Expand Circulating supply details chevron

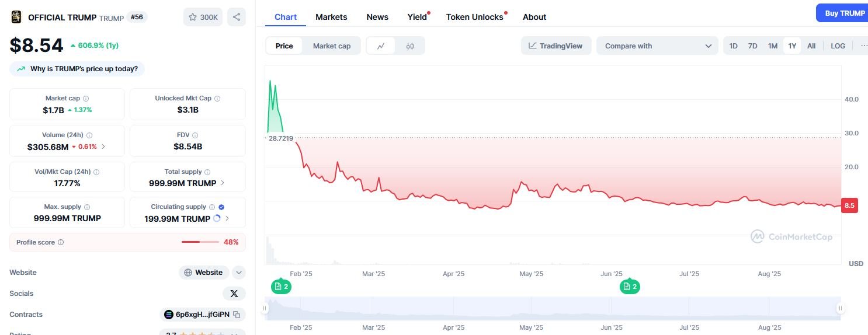(227, 218)
